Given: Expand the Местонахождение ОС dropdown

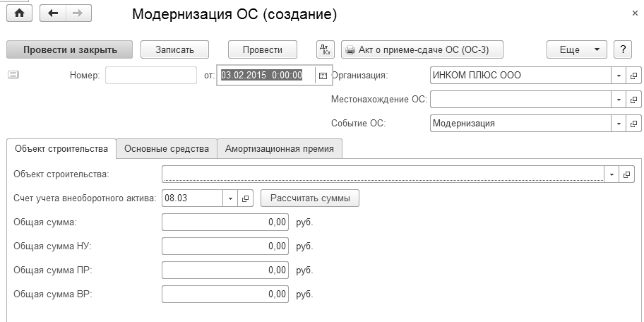Looking at the screenshot, I should point(619,100).
